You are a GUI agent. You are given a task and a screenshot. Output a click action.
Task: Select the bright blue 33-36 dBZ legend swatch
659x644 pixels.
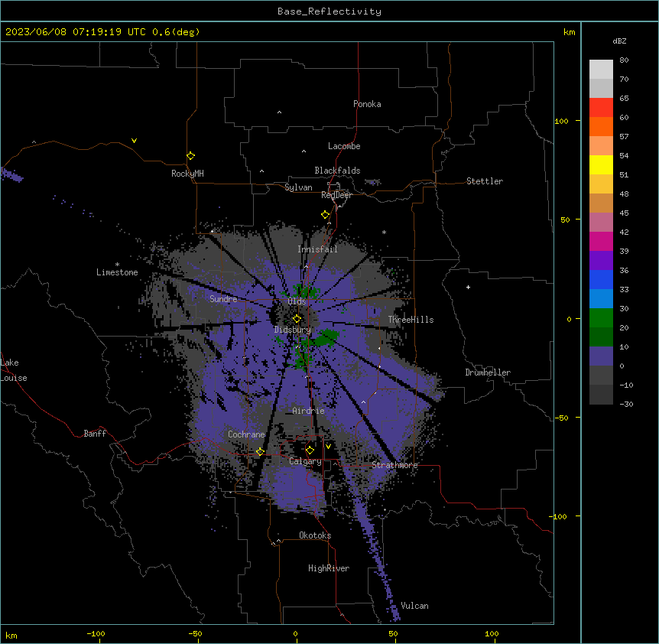click(601, 279)
